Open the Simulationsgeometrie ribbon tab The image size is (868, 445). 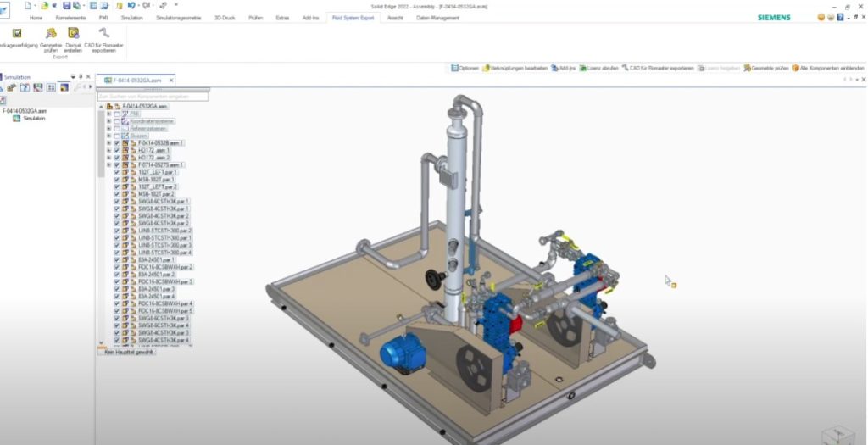pos(179,18)
